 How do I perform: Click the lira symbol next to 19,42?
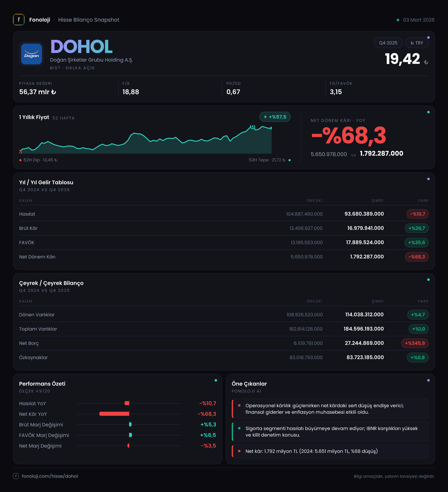[426, 62]
